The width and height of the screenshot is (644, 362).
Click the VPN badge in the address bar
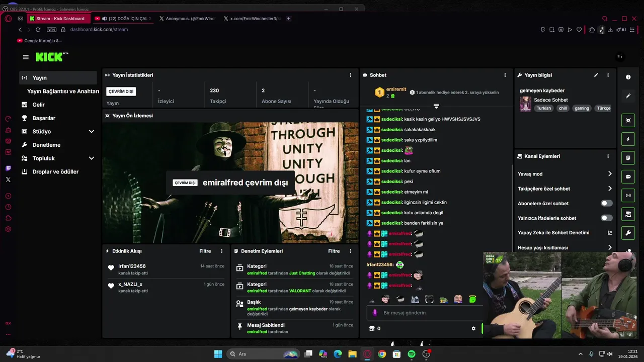coord(51,30)
